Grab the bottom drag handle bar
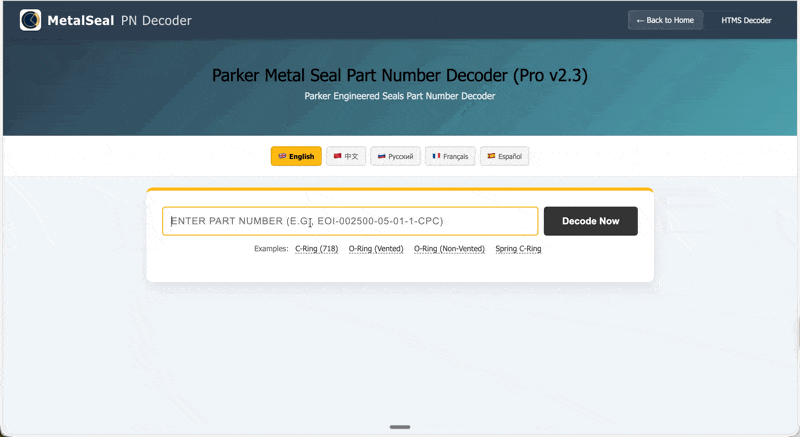Screen dimensions: 800x437 [x=400, y=427]
